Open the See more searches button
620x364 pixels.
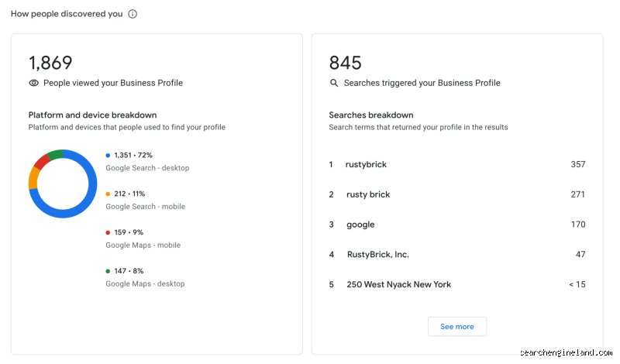[x=457, y=327]
